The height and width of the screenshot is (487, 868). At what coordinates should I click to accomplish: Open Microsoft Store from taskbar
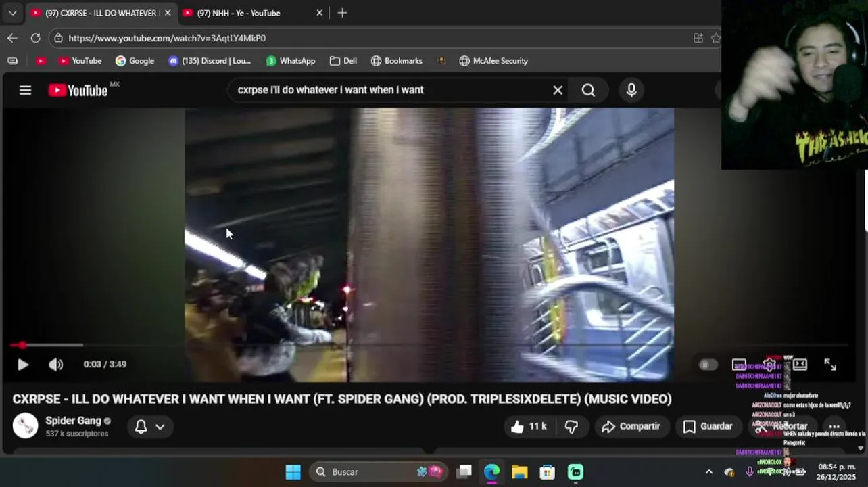(x=547, y=471)
